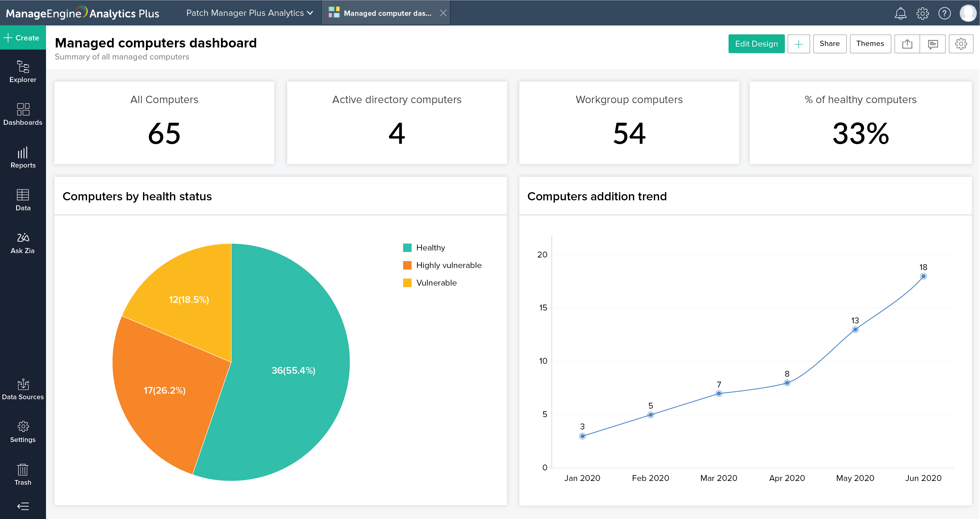This screenshot has height=519, width=980.
Task: Collapse the left sidebar
Action: (23, 506)
